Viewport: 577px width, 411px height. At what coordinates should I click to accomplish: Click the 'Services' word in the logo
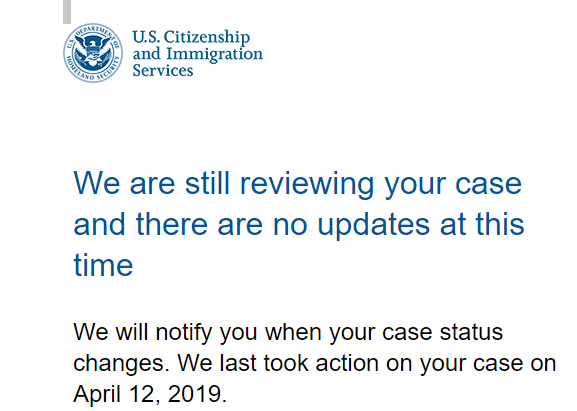(163, 70)
